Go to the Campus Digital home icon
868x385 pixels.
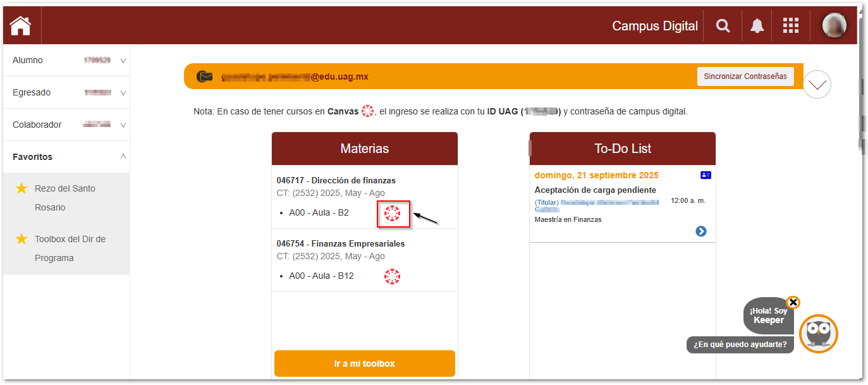(21, 26)
